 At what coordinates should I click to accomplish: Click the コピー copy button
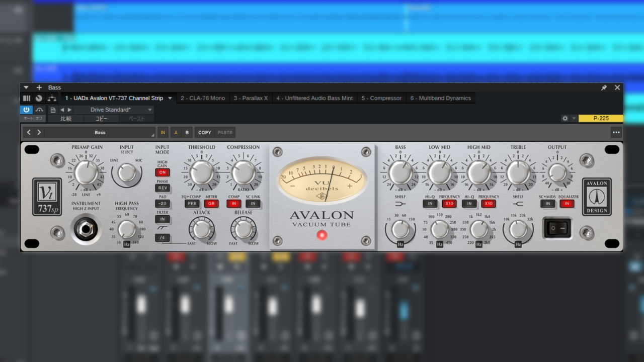tap(102, 119)
